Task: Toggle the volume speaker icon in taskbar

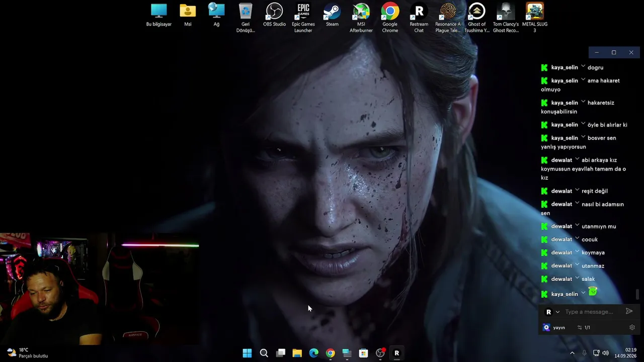Action: pyautogui.click(x=605, y=353)
